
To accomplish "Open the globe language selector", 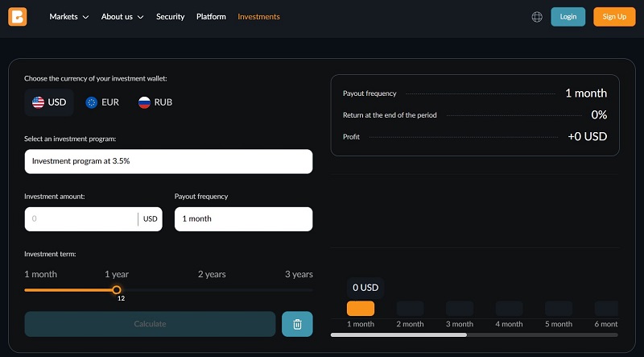I will pyautogui.click(x=537, y=17).
